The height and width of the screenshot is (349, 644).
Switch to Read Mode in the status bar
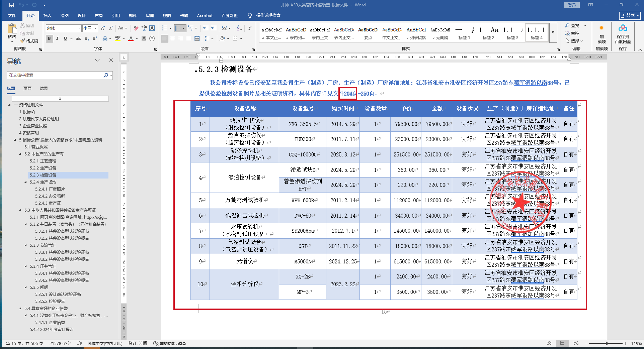pyautogui.click(x=549, y=343)
